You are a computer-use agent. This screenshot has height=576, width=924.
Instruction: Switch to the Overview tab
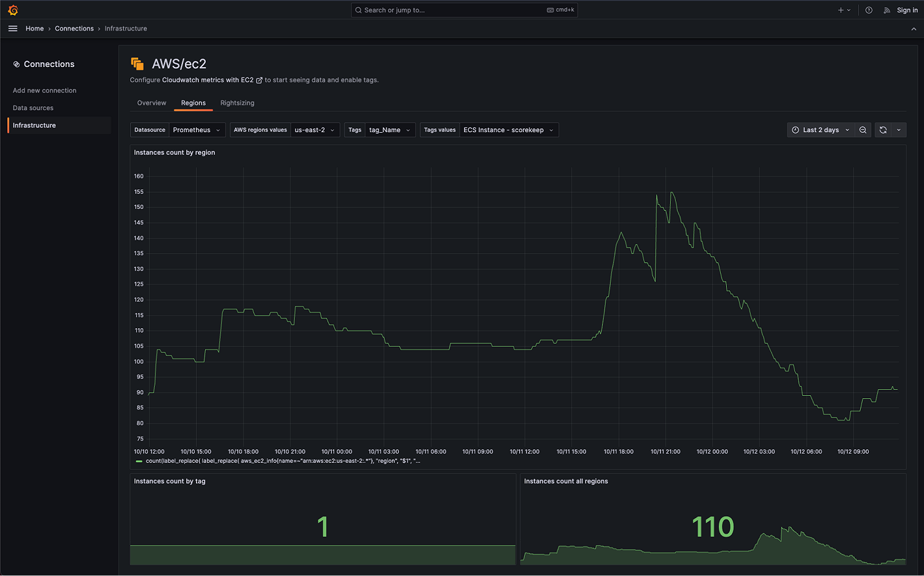click(151, 103)
